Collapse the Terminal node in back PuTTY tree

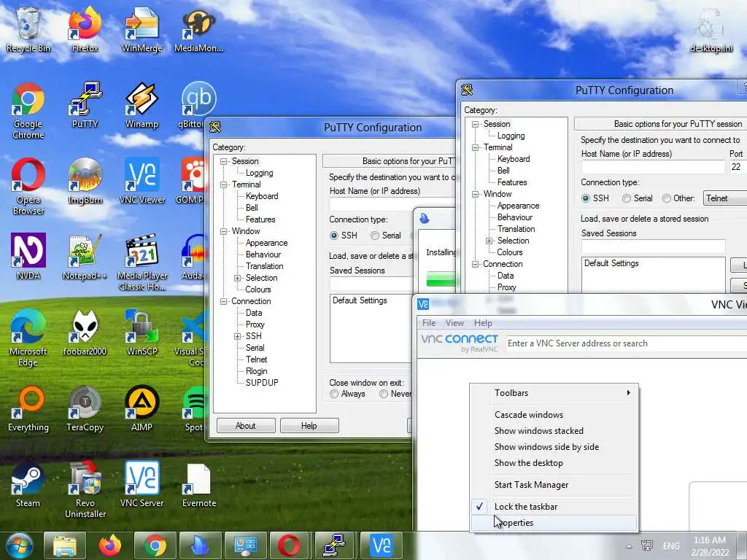pyautogui.click(x=223, y=184)
